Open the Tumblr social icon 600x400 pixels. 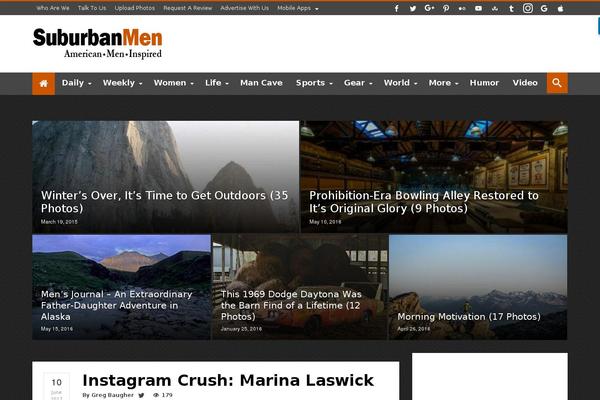511,8
